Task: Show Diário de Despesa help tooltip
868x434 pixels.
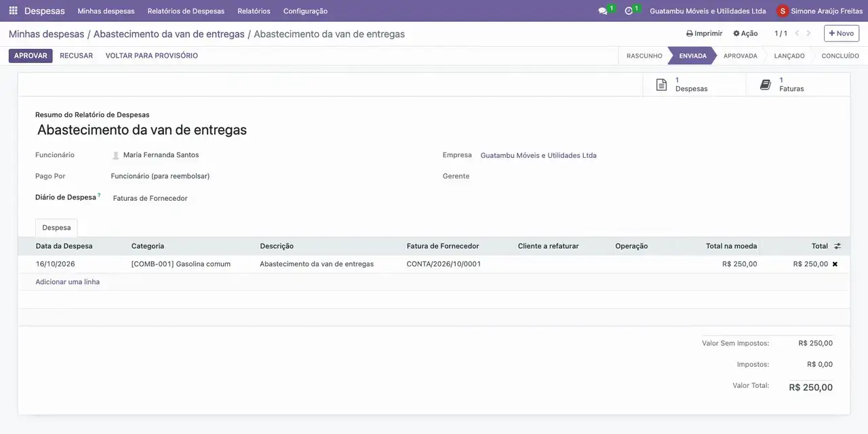Action: click(x=99, y=195)
